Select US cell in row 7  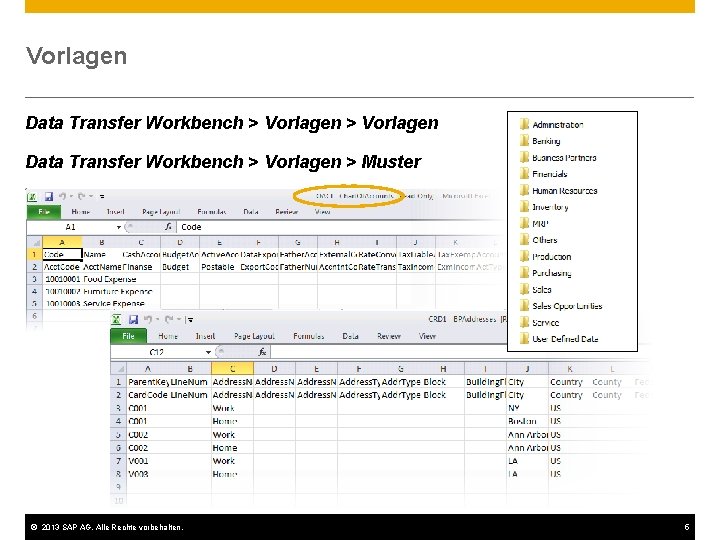(x=569, y=461)
